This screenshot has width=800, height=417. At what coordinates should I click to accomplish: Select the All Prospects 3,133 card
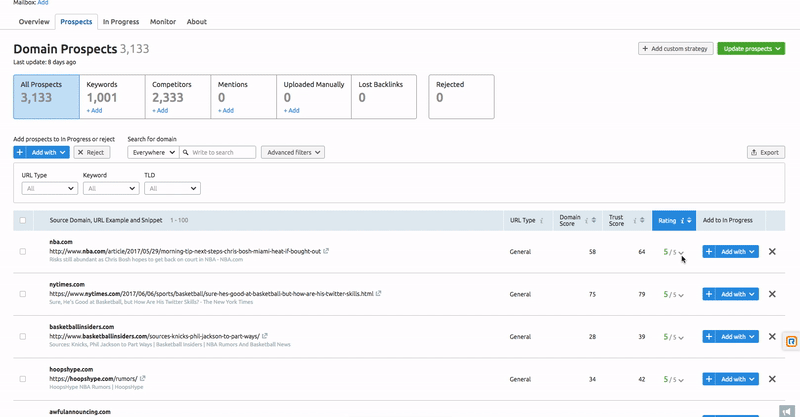pyautogui.click(x=46, y=97)
